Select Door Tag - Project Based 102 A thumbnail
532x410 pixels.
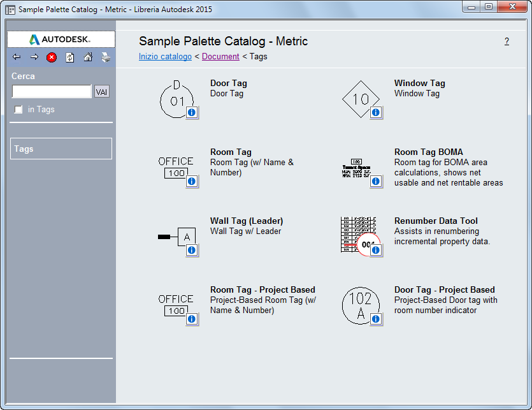click(361, 305)
